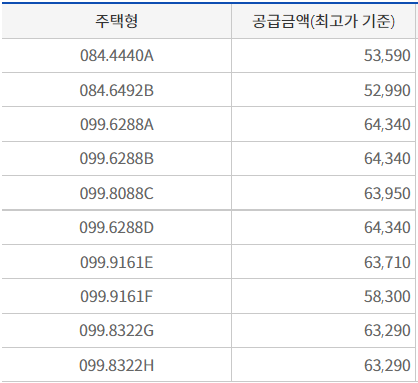Screen dimensions: 418x383
Task: Select housing type 099.8322H
Action: pyautogui.click(x=117, y=365)
